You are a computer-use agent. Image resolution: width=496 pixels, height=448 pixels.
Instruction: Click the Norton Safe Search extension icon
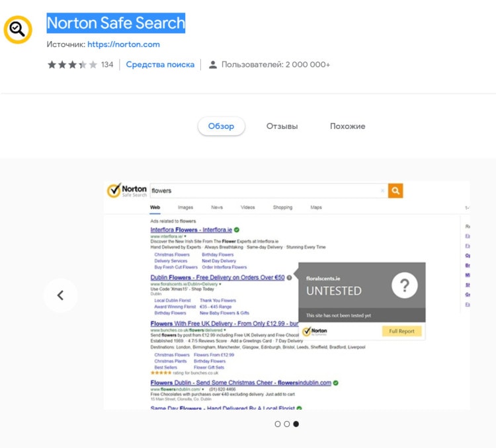pos(18,29)
